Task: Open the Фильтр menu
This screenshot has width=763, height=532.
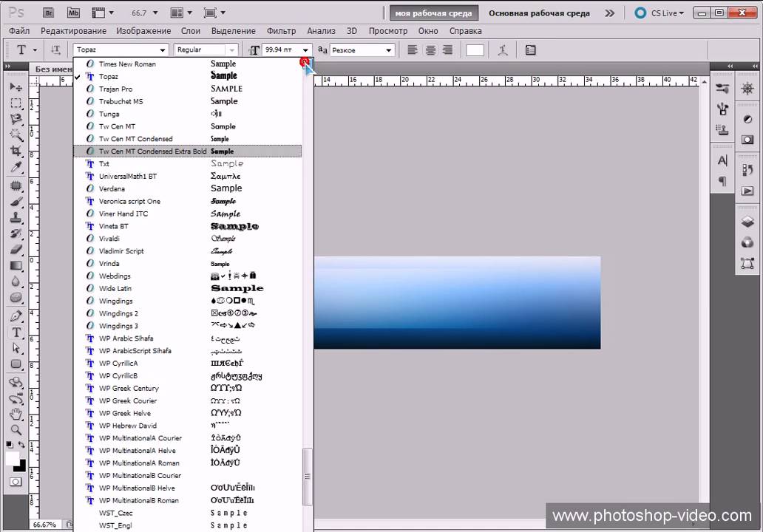Action: [281, 31]
